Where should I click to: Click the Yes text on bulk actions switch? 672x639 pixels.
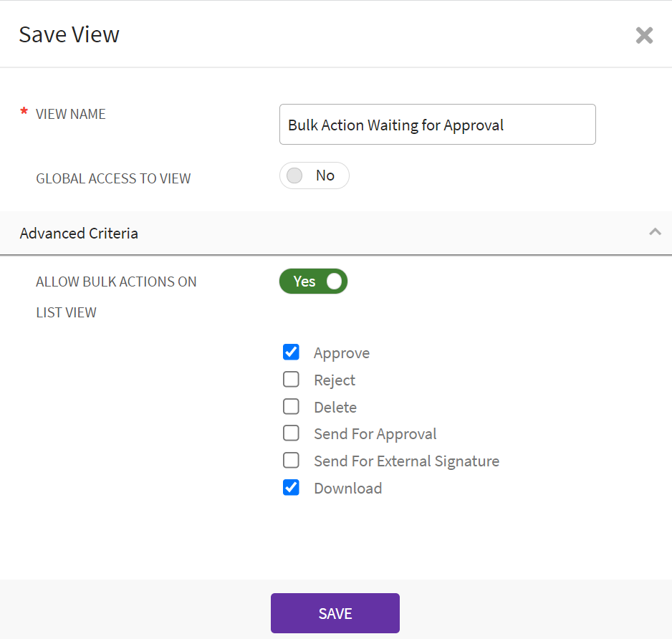point(304,282)
